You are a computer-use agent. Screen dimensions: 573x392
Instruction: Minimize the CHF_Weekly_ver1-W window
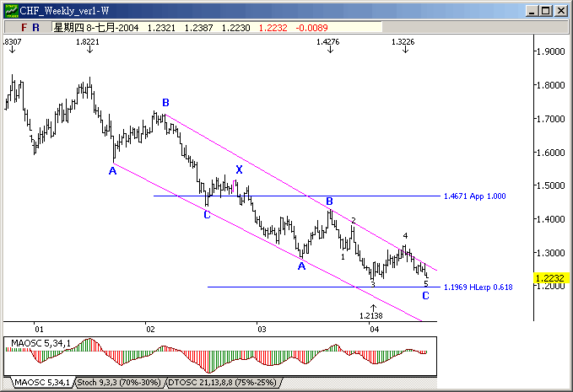[532, 11]
